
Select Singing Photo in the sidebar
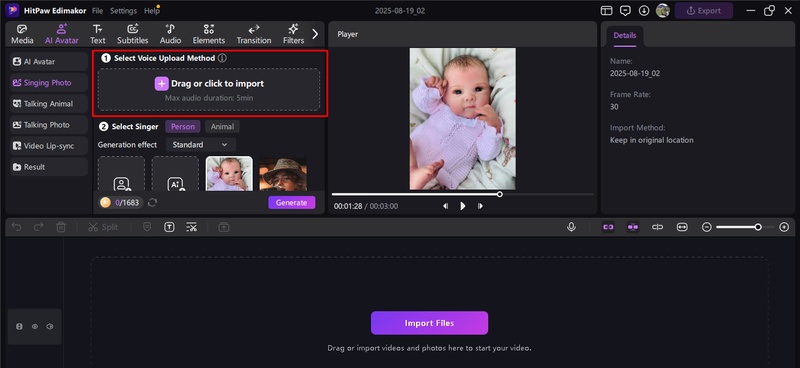tap(49, 83)
